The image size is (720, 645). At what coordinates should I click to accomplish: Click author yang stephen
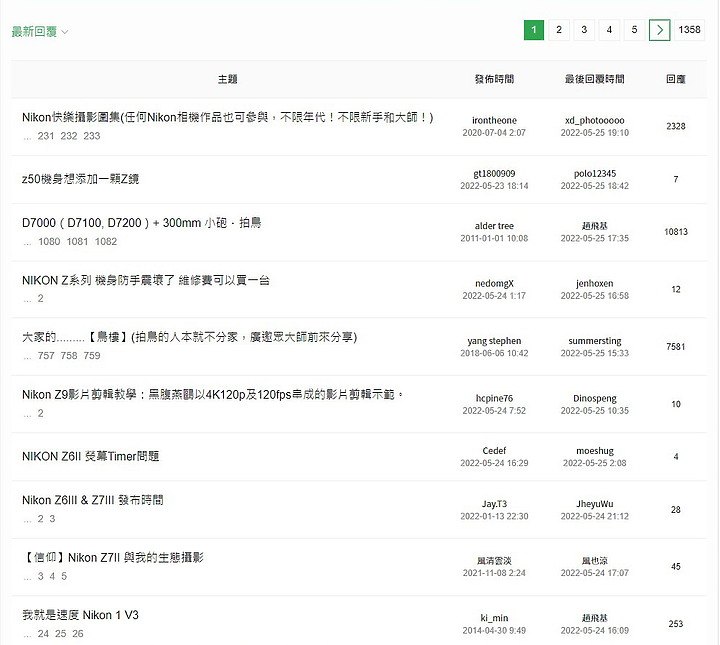(x=494, y=341)
